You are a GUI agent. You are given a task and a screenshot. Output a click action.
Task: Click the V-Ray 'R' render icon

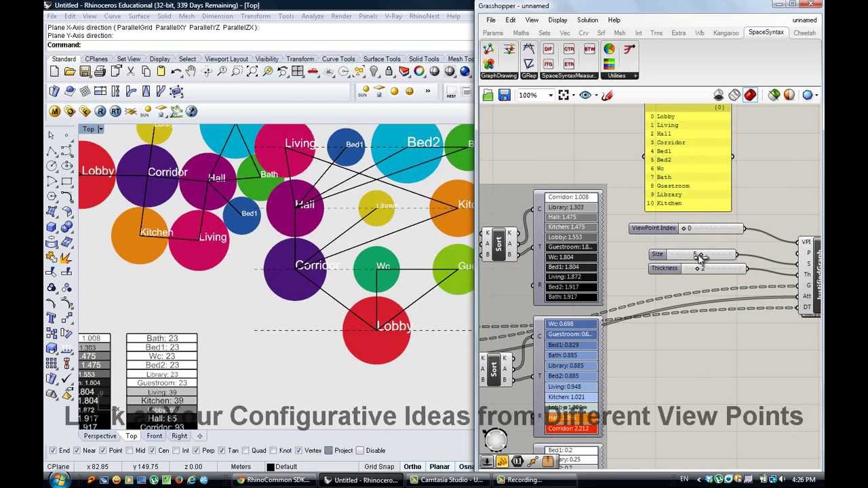[x=100, y=111]
